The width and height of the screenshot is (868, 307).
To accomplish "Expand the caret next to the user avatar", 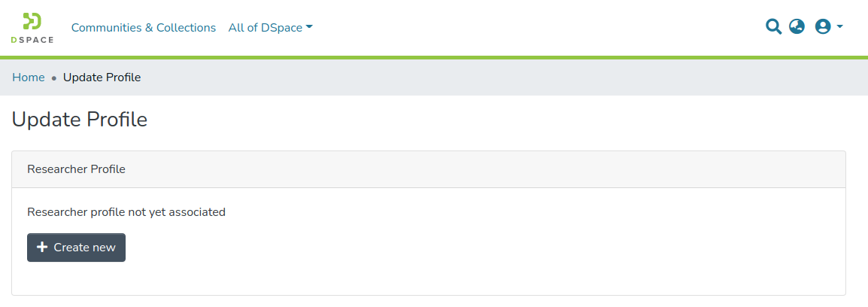I will (x=839, y=26).
